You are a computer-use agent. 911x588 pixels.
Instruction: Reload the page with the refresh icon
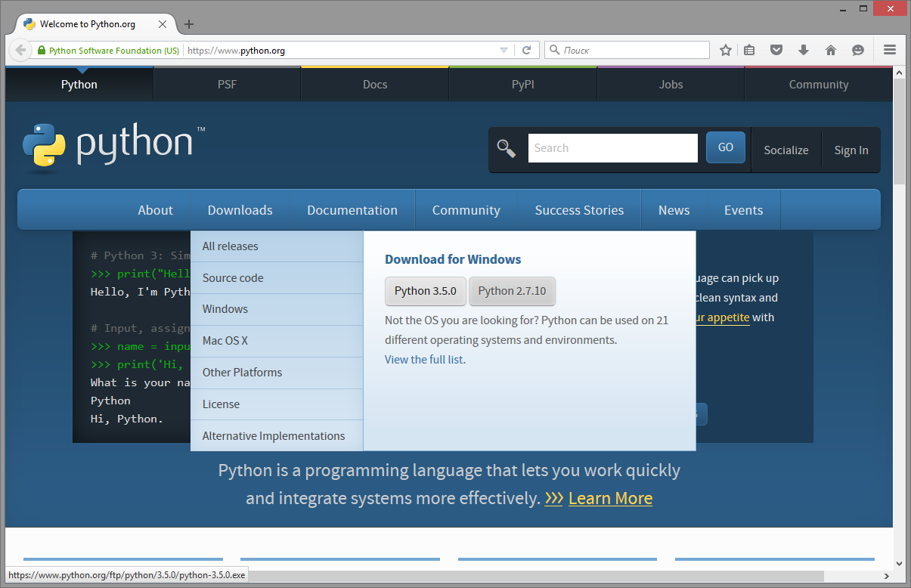[527, 50]
